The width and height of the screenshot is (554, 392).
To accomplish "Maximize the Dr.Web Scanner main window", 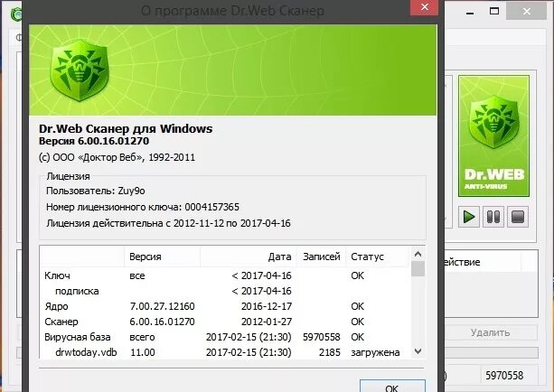I will [494, 12].
